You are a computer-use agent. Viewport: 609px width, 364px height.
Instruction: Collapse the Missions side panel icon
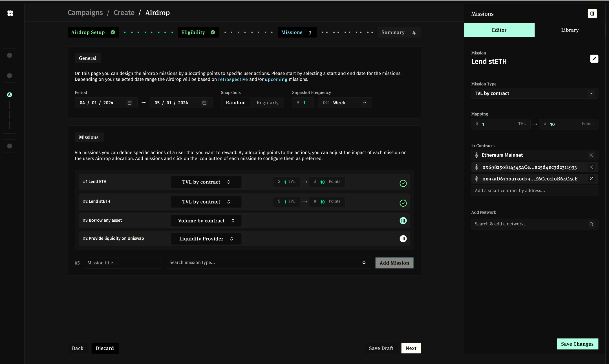point(592,14)
